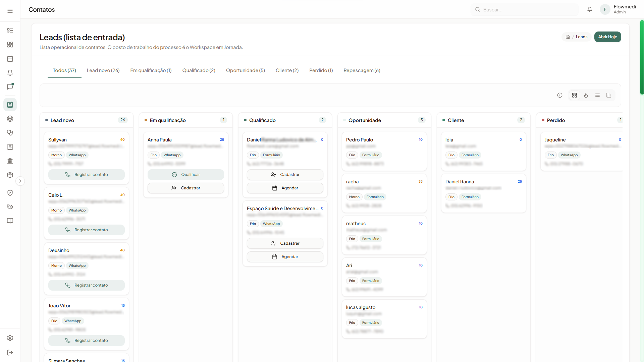The width and height of the screenshot is (644, 362).
Task: Click Registrar contato for Sullyvan
Action: pos(87,175)
